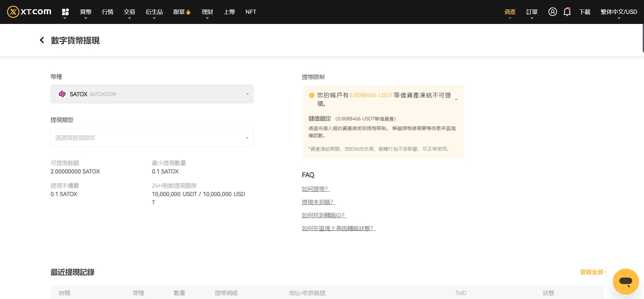Open the NFT menu item

tap(251, 12)
